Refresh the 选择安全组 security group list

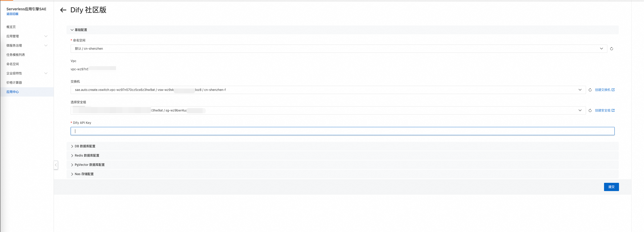coord(590,110)
